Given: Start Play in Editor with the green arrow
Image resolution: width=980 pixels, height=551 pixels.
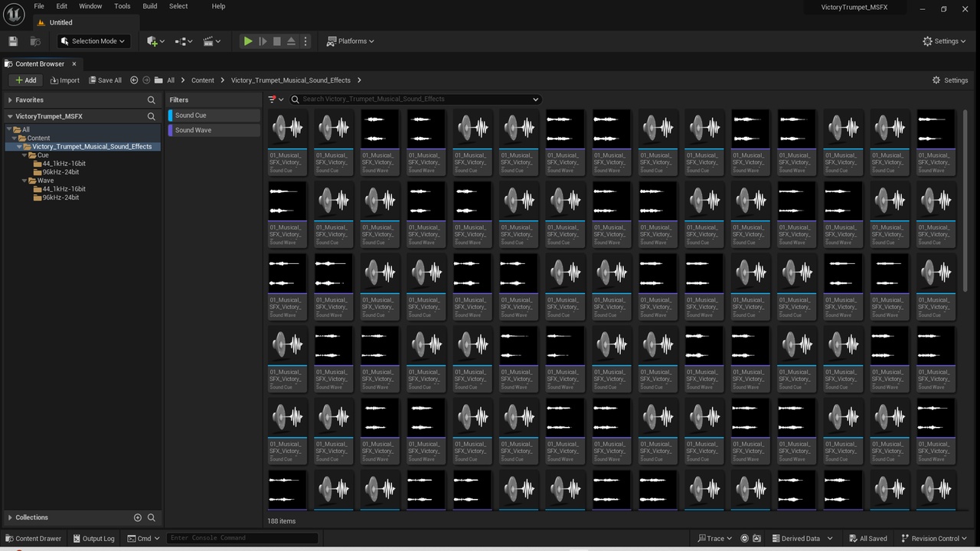Looking at the screenshot, I should 248,41.
